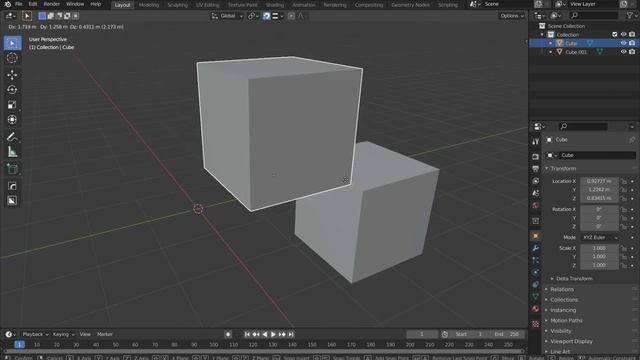Open the Object Data mesh tab

[x=536, y=297]
